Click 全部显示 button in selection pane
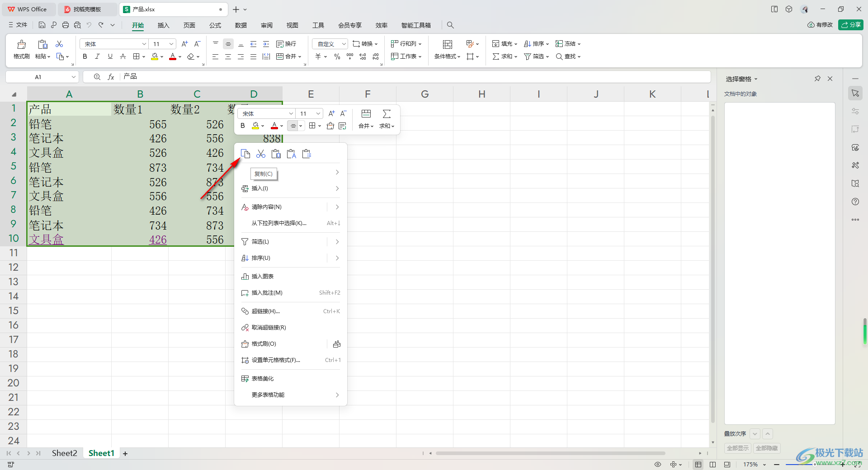868x470 pixels. coord(738,448)
